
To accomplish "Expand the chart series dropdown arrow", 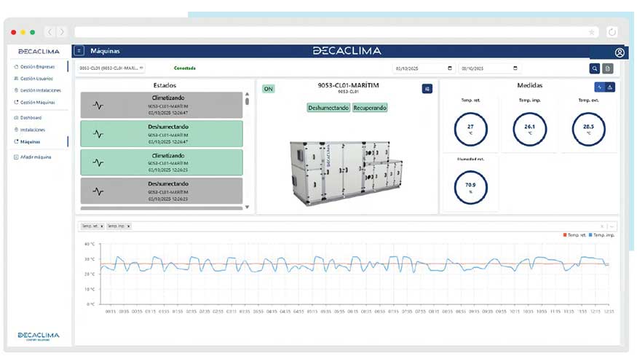I will (612, 226).
